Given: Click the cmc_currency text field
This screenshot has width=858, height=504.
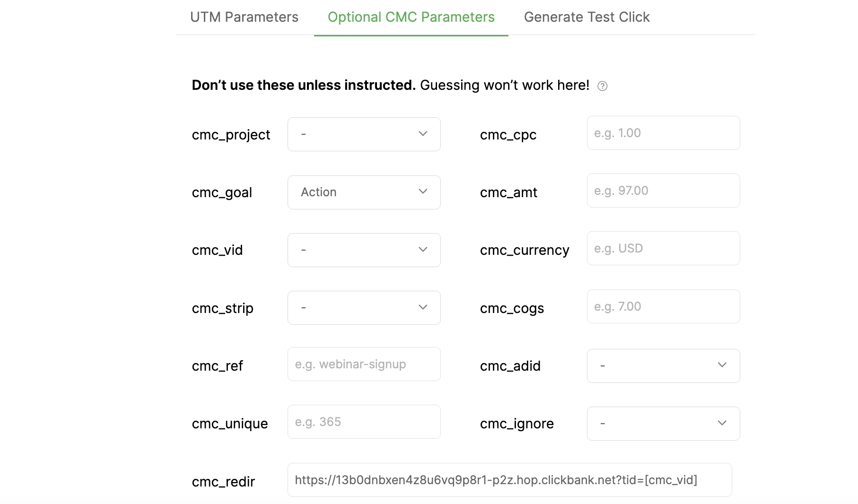Looking at the screenshot, I should click(x=663, y=248).
